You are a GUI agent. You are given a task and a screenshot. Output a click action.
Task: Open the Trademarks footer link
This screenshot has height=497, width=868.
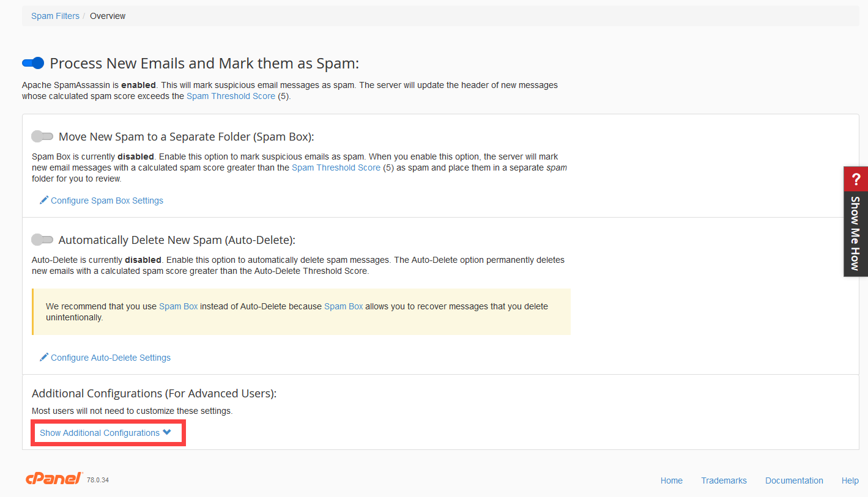pos(724,480)
